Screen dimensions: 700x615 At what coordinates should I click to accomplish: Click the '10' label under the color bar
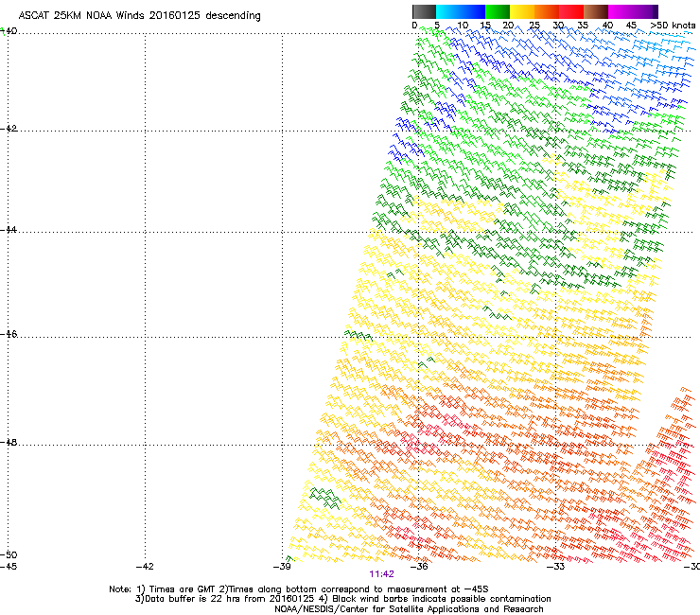click(463, 26)
